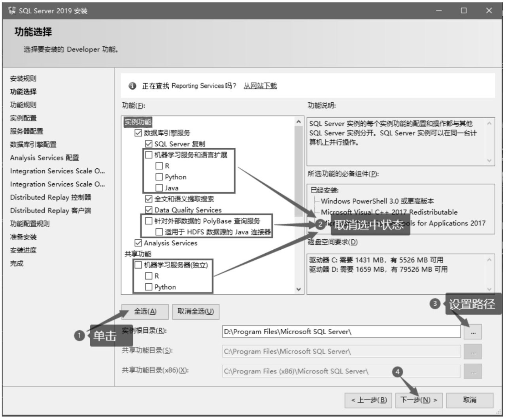Enable 机器学习服务和语言扩展 checkbox
Screen dimensions: 506x420
149,155
